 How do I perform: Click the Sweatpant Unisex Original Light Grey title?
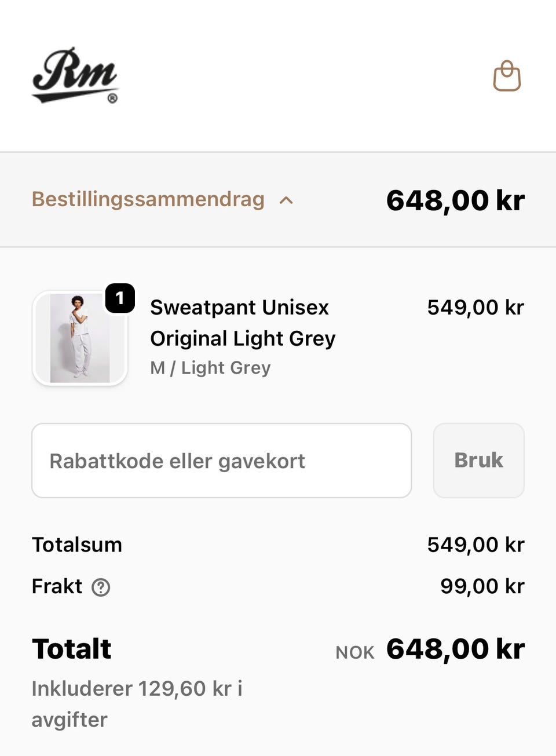coord(242,323)
